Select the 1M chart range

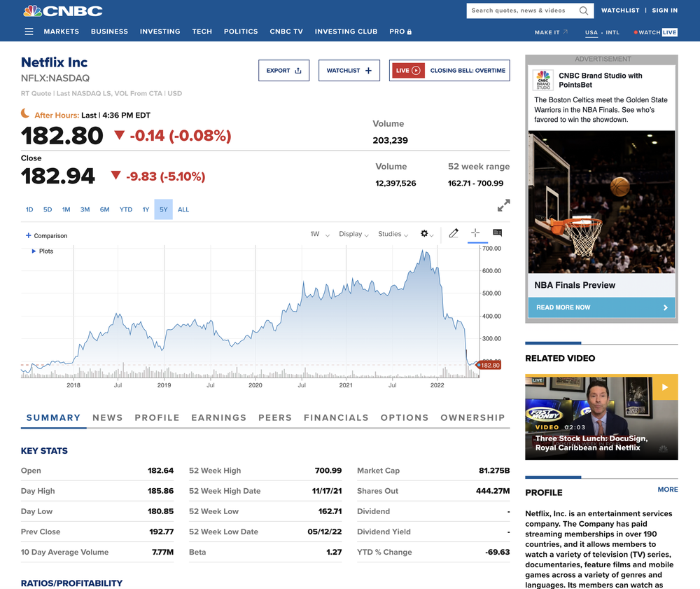click(66, 209)
